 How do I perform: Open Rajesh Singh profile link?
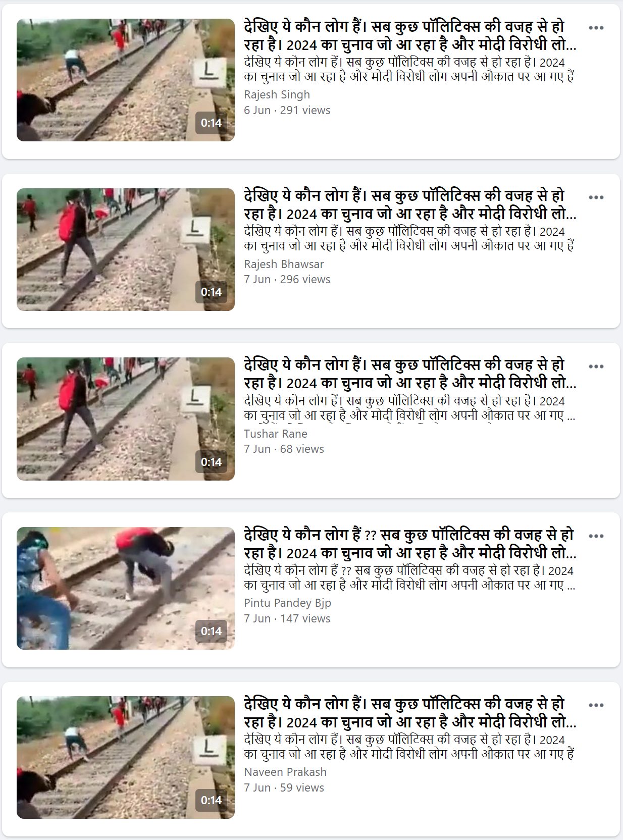pos(277,94)
